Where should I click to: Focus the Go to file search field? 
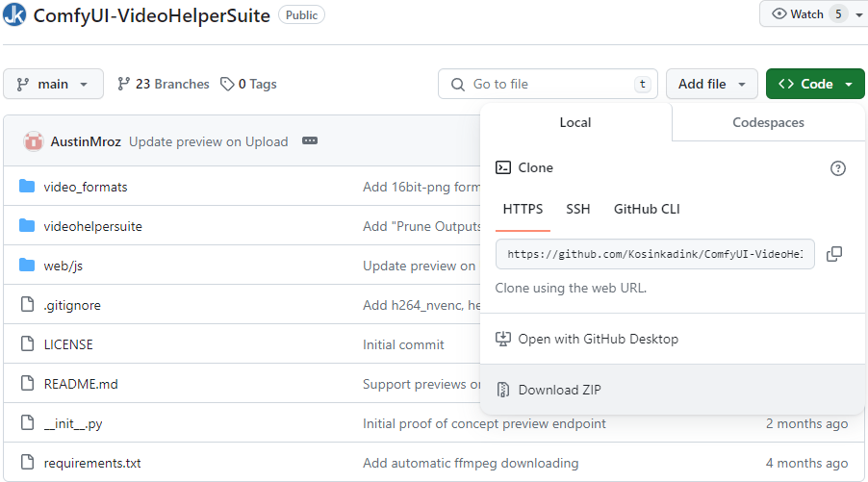(x=549, y=84)
